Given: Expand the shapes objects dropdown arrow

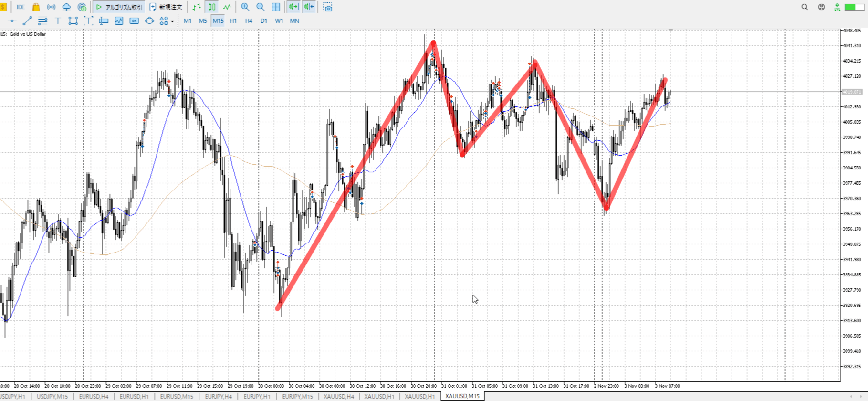Looking at the screenshot, I should [172, 21].
